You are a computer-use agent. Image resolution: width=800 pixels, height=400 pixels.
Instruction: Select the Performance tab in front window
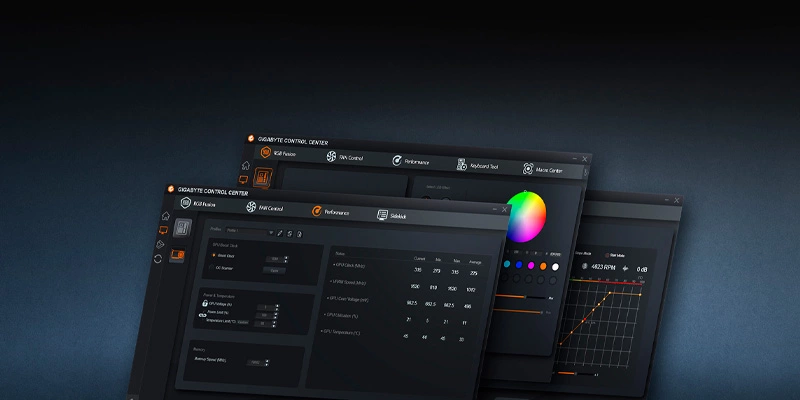[331, 212]
